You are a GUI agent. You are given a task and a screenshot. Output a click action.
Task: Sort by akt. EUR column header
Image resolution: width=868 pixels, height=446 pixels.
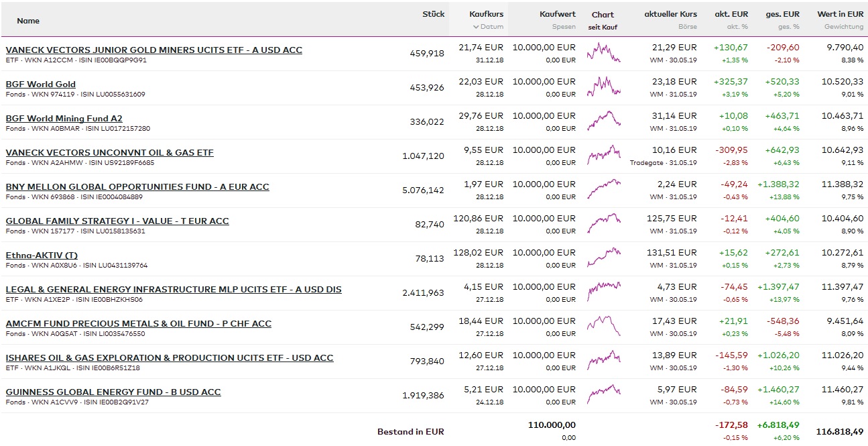click(731, 14)
